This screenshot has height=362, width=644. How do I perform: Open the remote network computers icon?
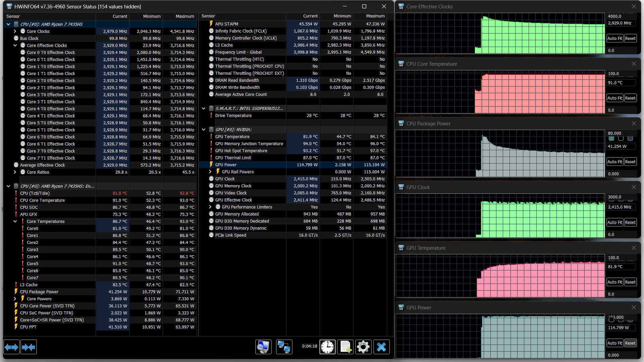click(284, 347)
